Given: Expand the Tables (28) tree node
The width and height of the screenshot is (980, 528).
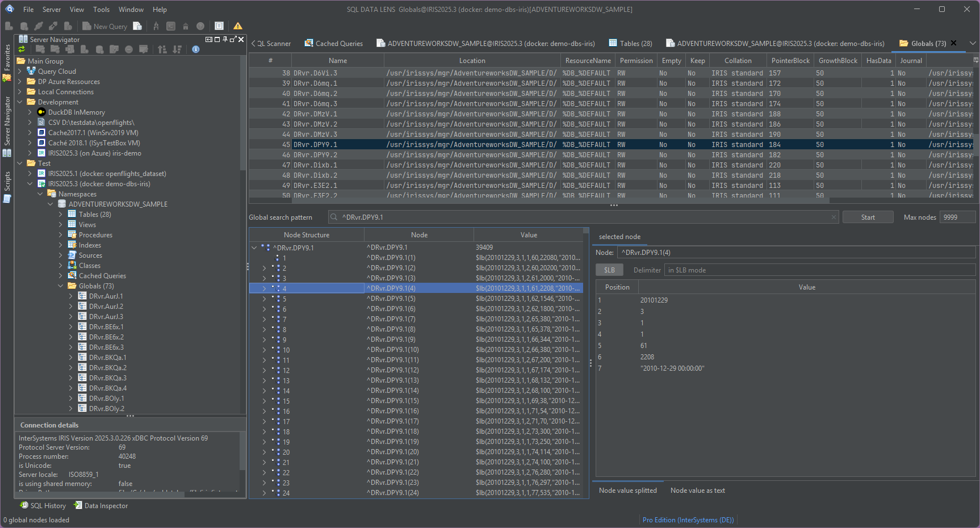Looking at the screenshot, I should 61,215.
